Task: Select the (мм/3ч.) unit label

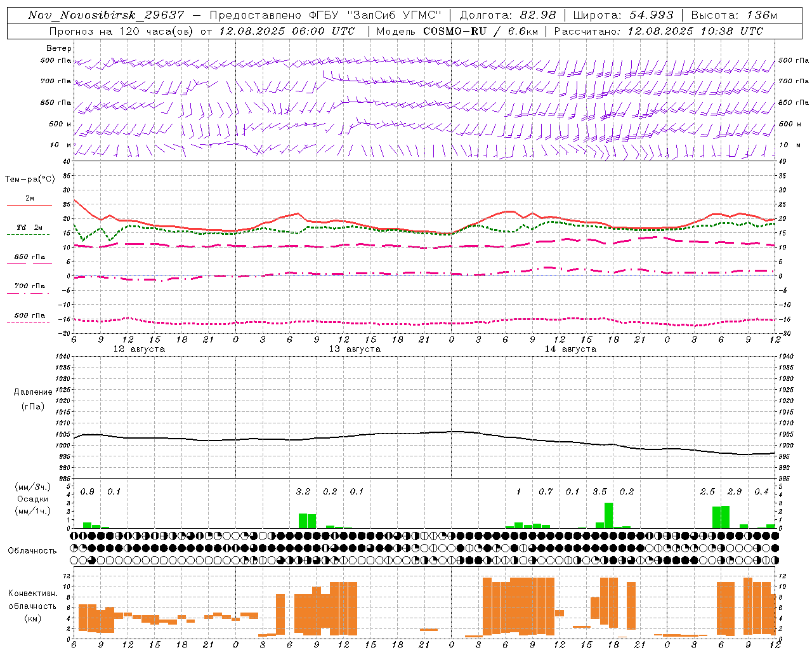Action: [32, 487]
